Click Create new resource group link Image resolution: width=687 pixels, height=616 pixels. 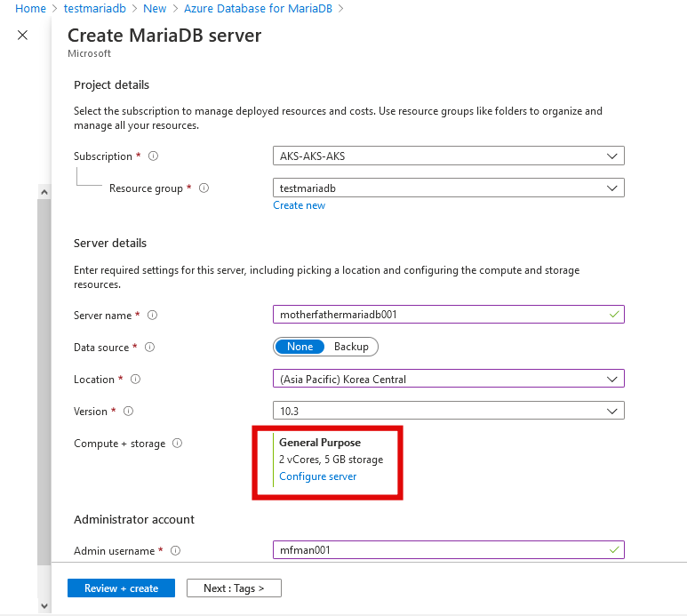coord(300,205)
